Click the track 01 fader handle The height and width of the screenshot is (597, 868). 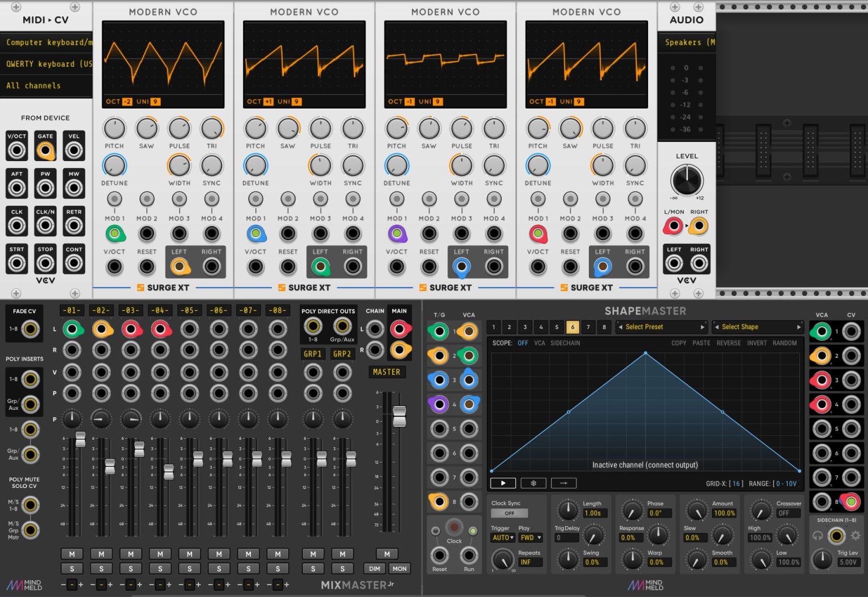point(80,439)
